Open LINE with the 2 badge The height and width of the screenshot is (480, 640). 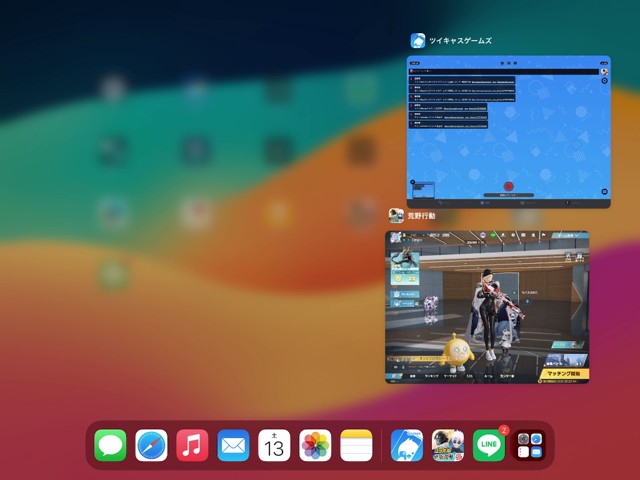tap(489, 445)
